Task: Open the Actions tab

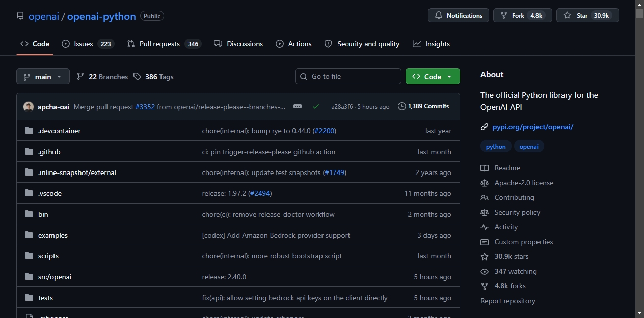Action: click(293, 44)
